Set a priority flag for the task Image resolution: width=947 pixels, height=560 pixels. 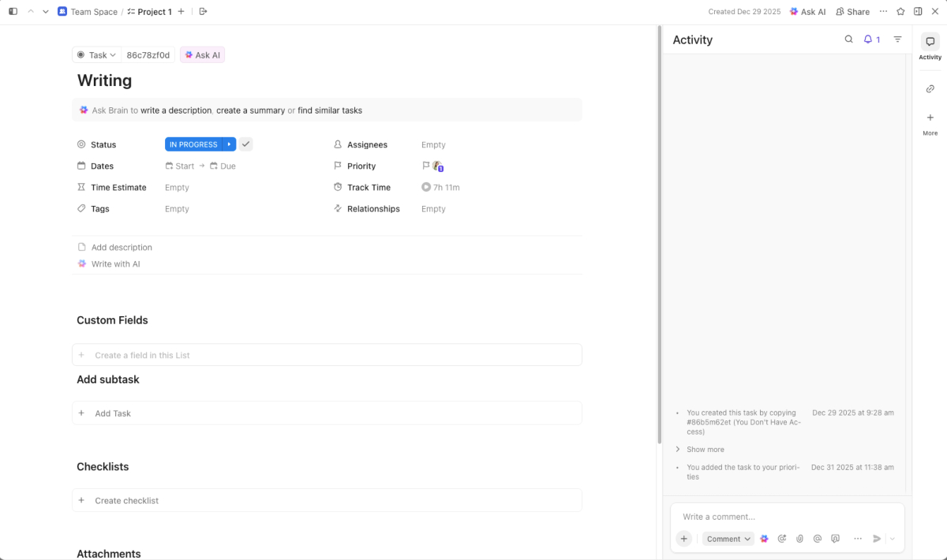click(x=427, y=166)
